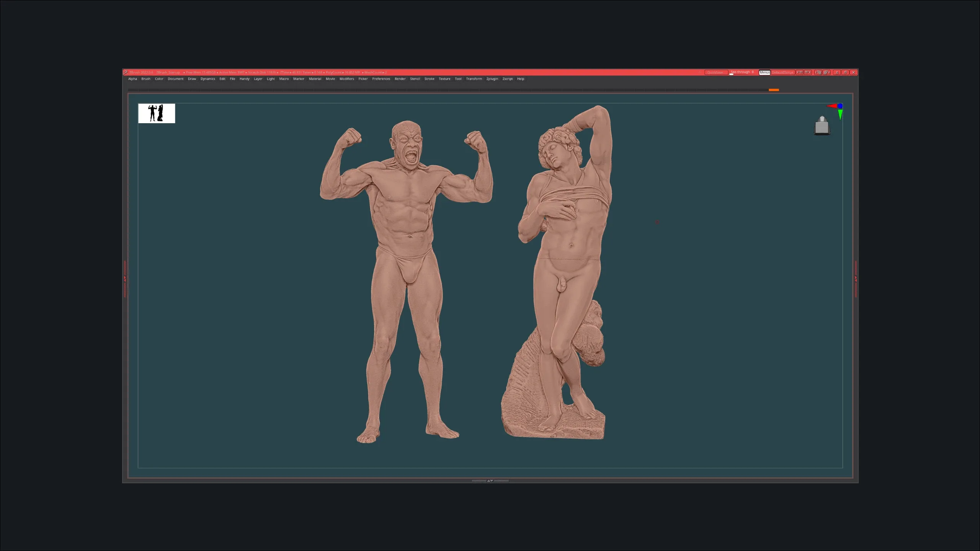Open the Material menu

(315, 79)
